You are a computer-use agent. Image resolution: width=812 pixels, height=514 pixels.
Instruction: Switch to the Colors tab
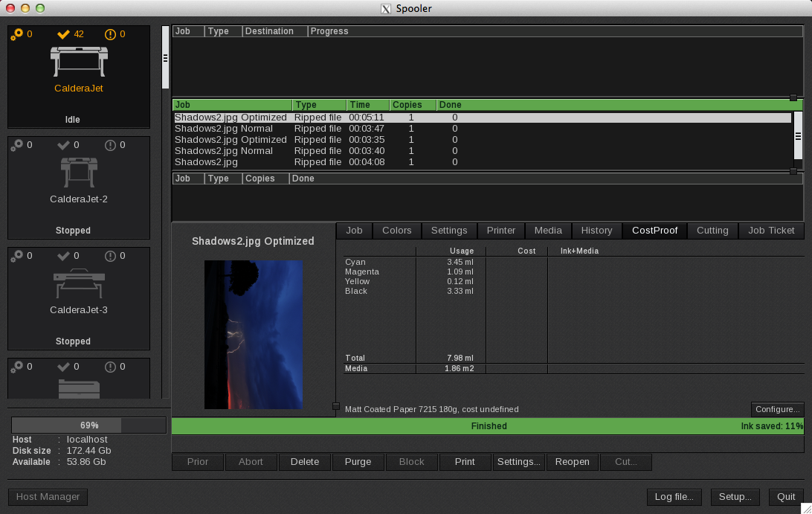coord(396,231)
